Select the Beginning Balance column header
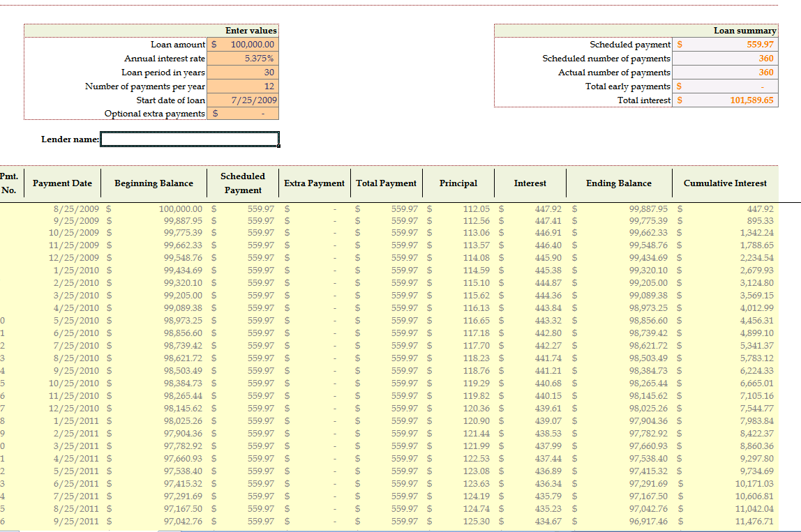Image resolution: width=801 pixels, height=532 pixels. [154, 183]
